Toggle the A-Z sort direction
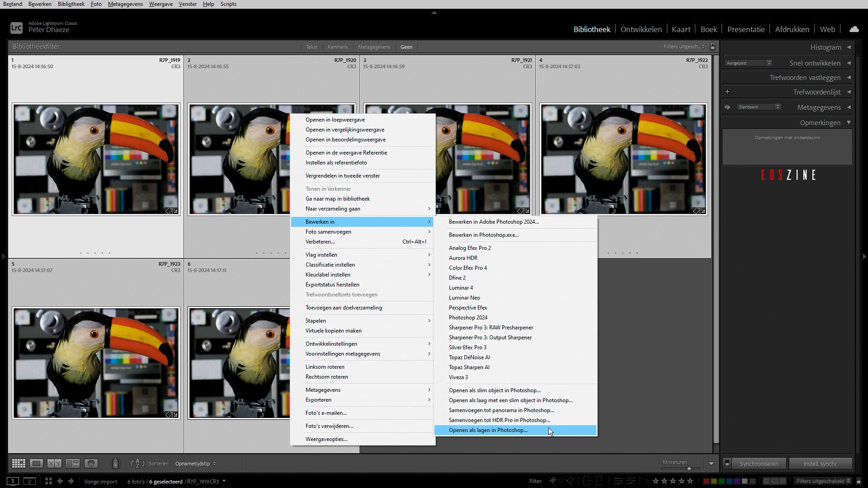 [x=137, y=463]
